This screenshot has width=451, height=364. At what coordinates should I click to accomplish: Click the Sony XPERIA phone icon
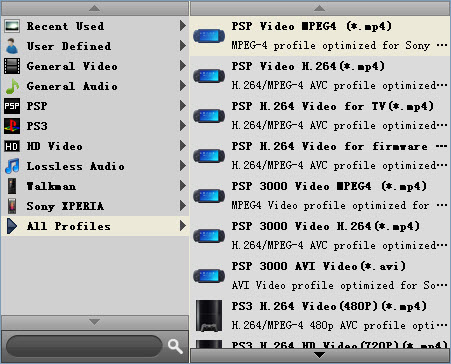12,206
